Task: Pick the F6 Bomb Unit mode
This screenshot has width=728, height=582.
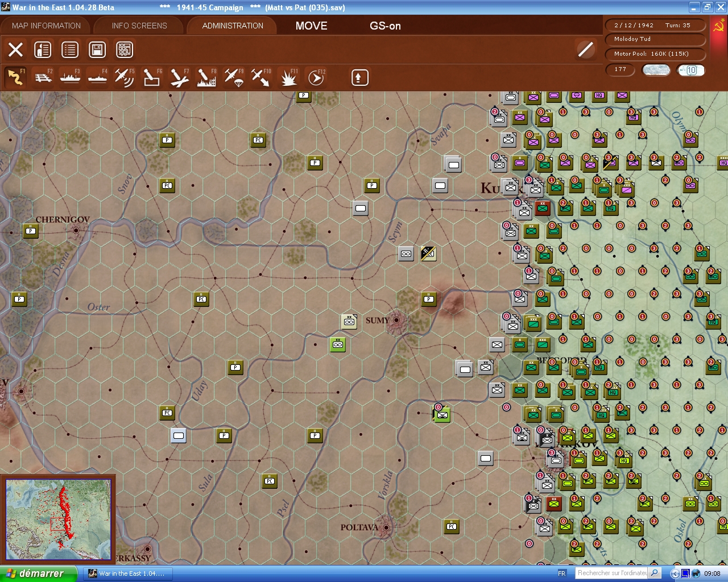Action: coord(152,77)
